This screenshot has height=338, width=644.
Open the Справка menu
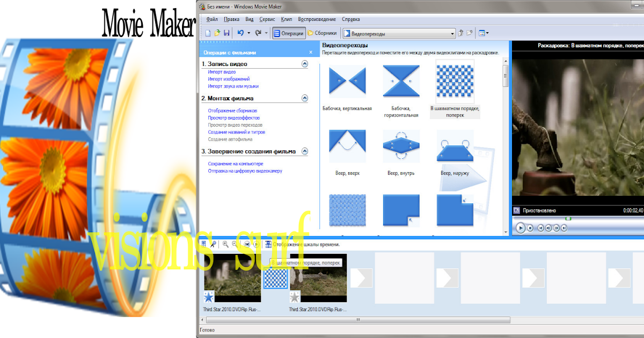click(351, 19)
